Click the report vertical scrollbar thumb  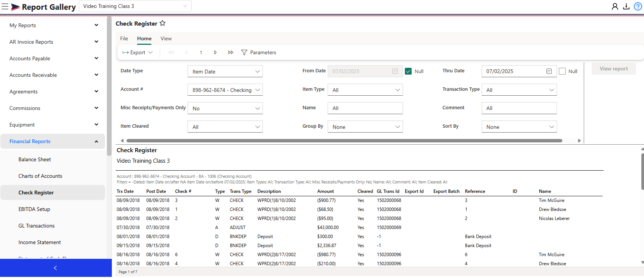(x=642, y=171)
